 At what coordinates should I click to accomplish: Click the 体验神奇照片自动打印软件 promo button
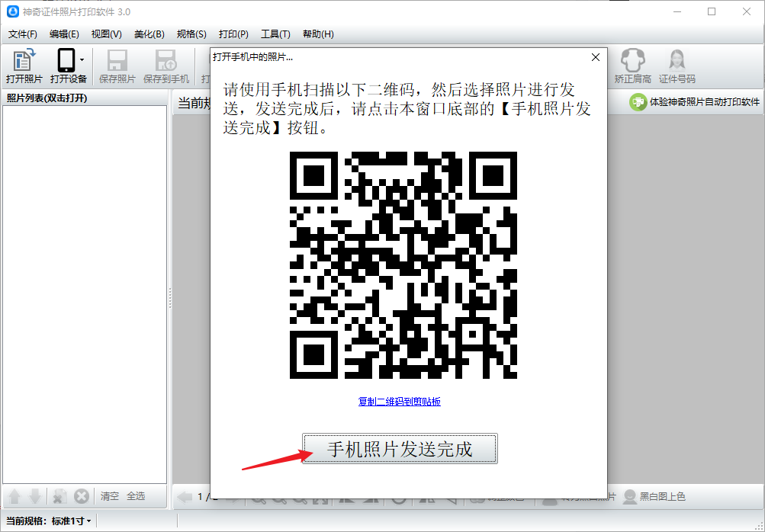[694, 102]
